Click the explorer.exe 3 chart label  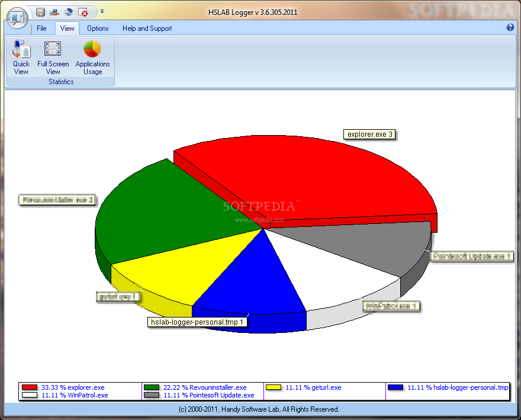[x=369, y=134]
